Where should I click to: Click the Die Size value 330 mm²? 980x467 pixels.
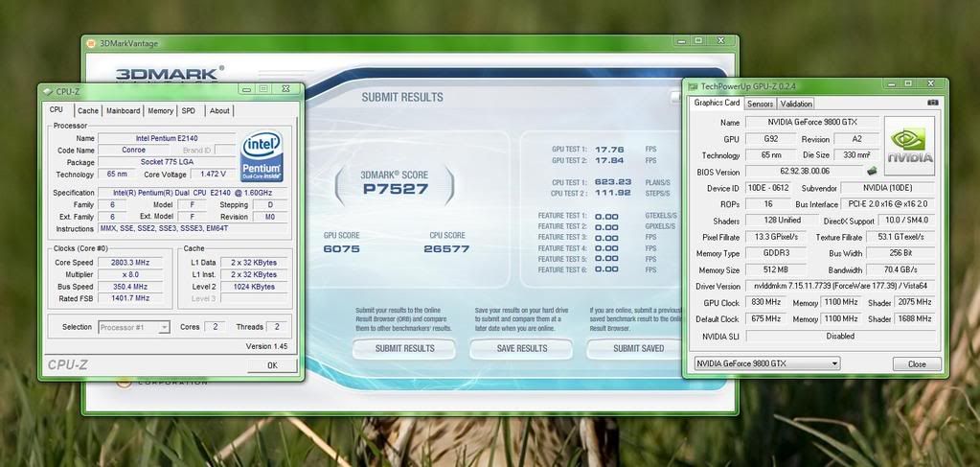click(856, 154)
